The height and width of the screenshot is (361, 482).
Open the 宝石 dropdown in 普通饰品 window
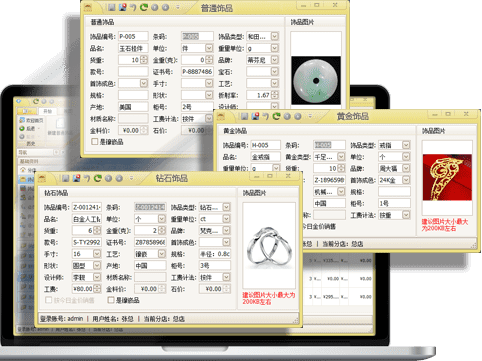275,71
